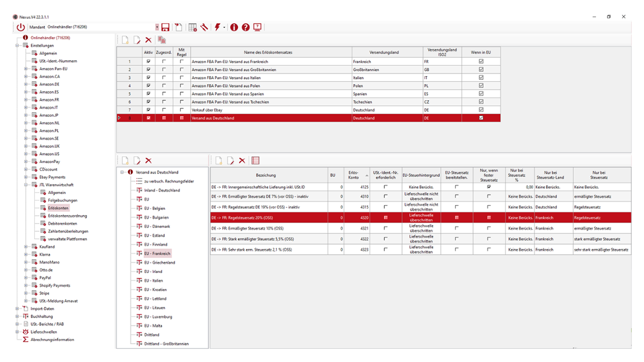Open the lightning bolt dropdown arrow
644x362 pixels.
click(x=224, y=28)
